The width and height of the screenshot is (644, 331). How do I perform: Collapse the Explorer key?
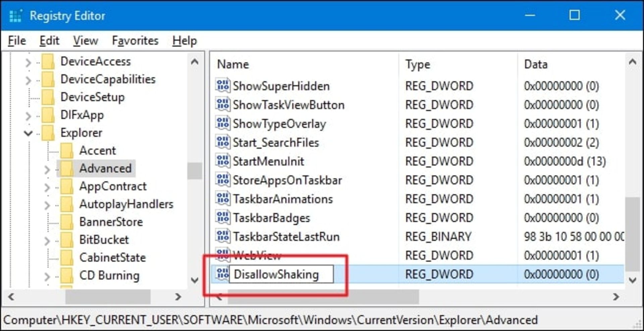28,133
